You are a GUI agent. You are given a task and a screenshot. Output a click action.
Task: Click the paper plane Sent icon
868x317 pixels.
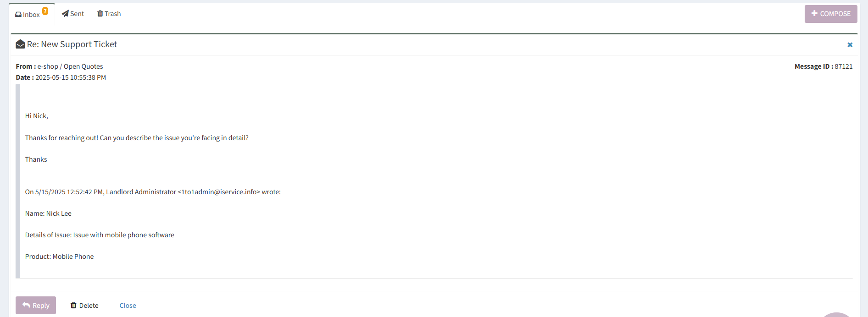(x=65, y=13)
